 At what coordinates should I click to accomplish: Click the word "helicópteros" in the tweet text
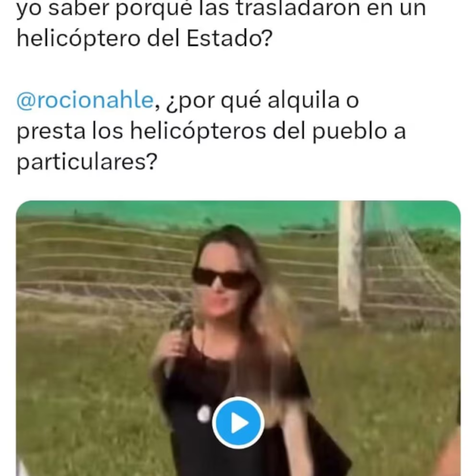coord(198,131)
